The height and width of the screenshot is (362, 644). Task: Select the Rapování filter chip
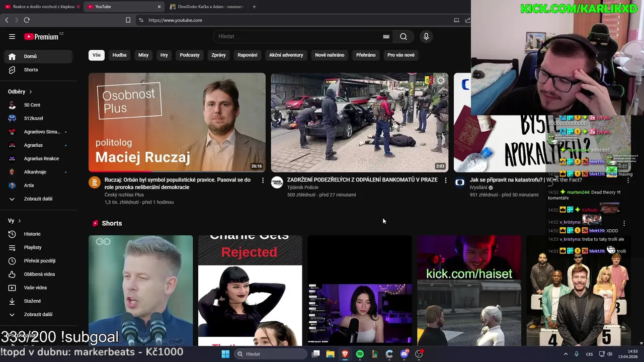248,55
